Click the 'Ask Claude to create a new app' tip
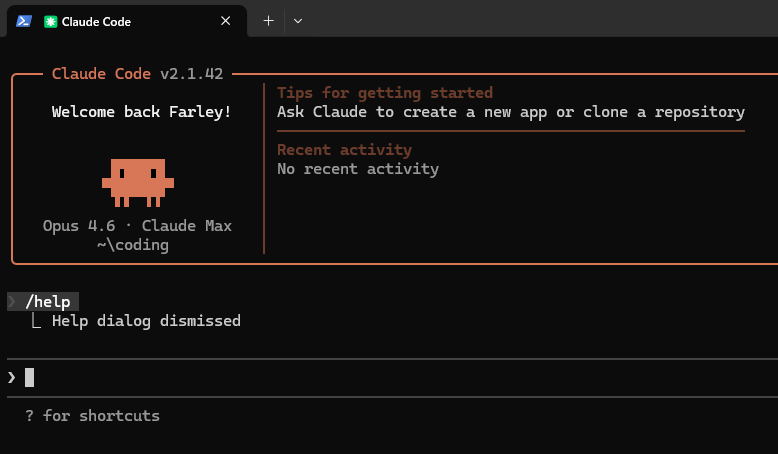The width and height of the screenshot is (778, 454). point(511,112)
